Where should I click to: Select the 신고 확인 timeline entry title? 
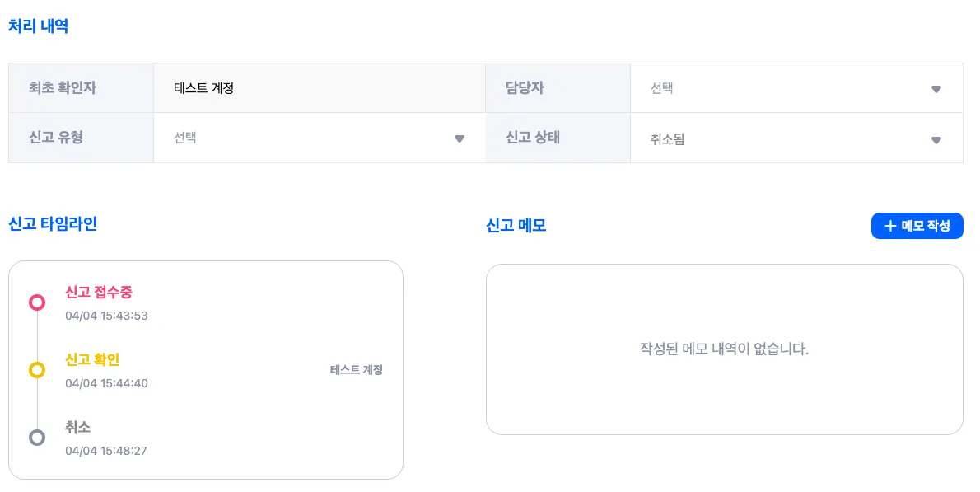92,360
